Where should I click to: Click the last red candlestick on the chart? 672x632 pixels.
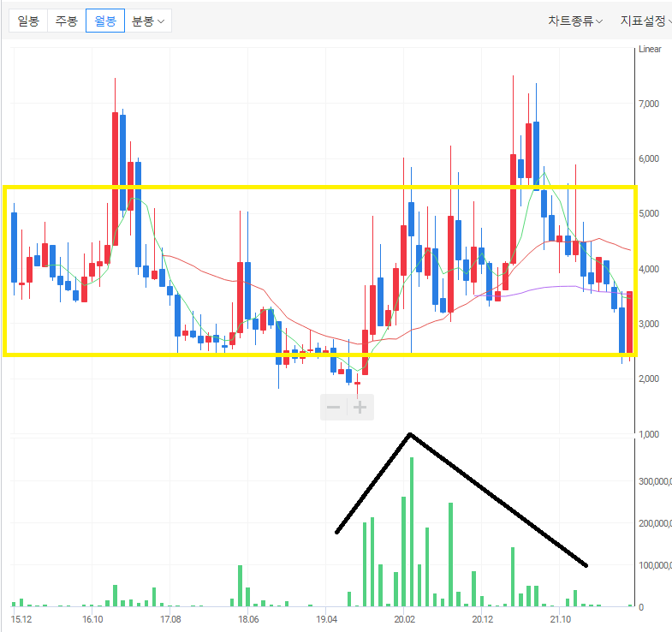pyautogui.click(x=629, y=323)
